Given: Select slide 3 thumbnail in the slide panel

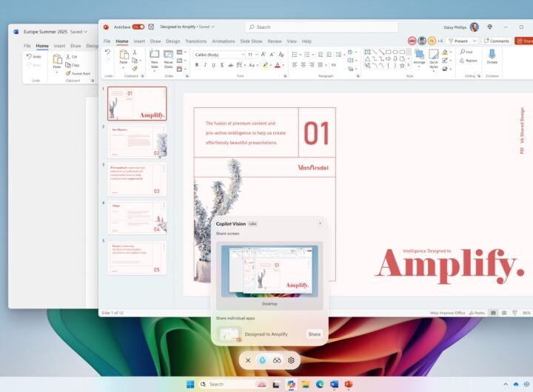Looking at the screenshot, I should 138,180.
